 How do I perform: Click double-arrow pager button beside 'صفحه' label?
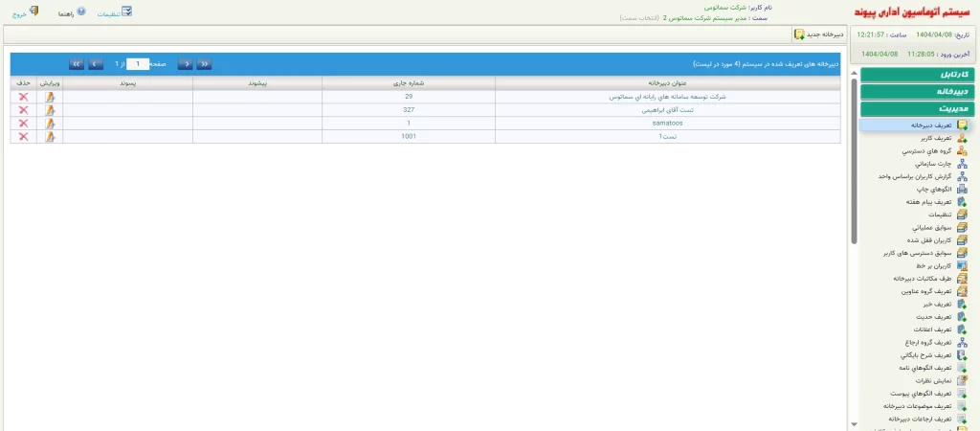click(205, 64)
